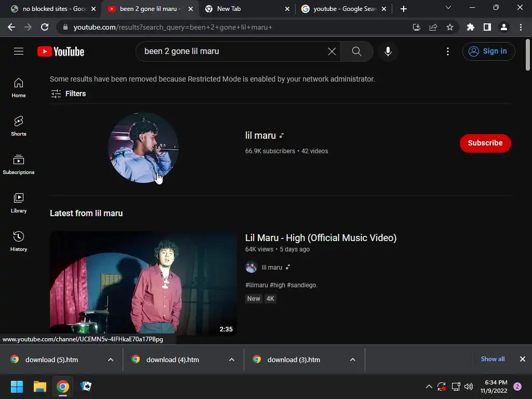Image resolution: width=532 pixels, height=399 pixels.
Task: Open the tab search dropdown arrow
Action: point(448,7)
